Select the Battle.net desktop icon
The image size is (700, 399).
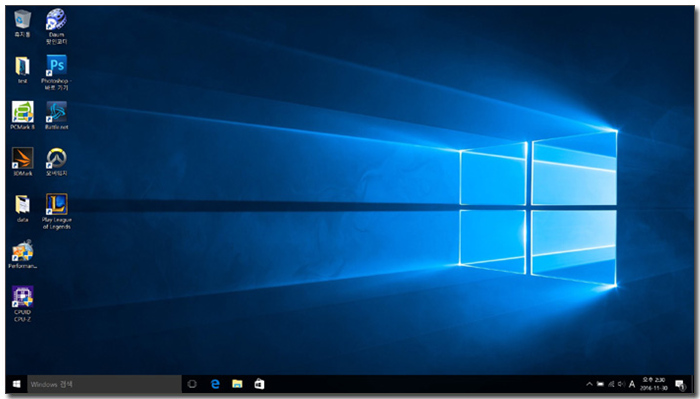56,115
